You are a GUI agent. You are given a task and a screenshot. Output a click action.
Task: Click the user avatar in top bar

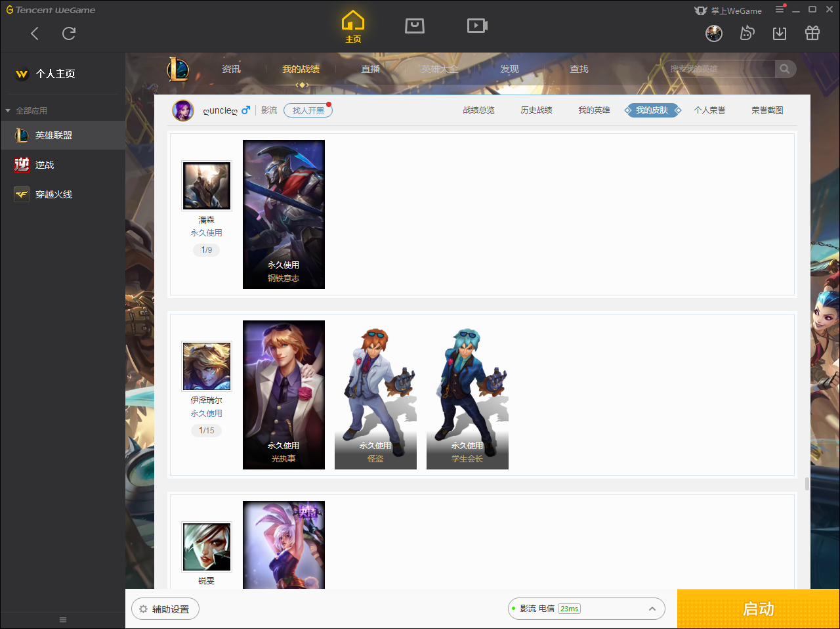click(714, 33)
